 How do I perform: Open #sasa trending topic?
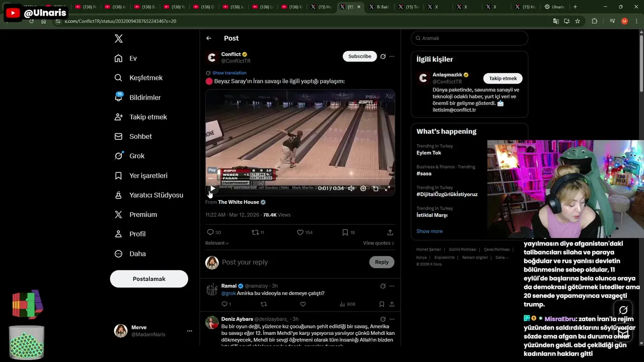click(424, 173)
